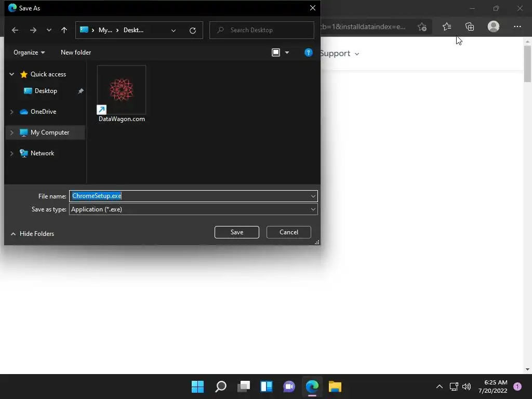The height and width of the screenshot is (399, 532).
Task: Open the Organize menu
Action: pos(29,52)
